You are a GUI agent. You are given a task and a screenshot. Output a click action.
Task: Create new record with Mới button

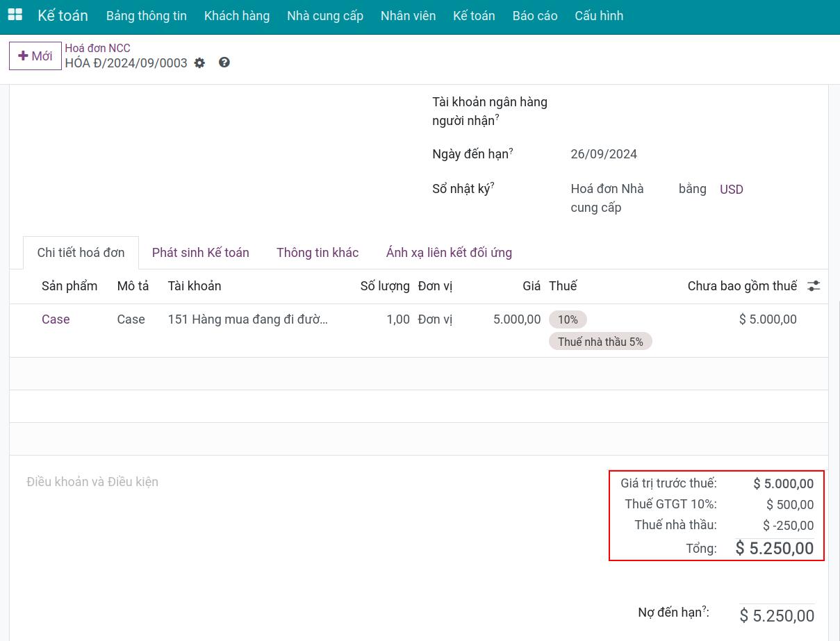[x=35, y=56]
